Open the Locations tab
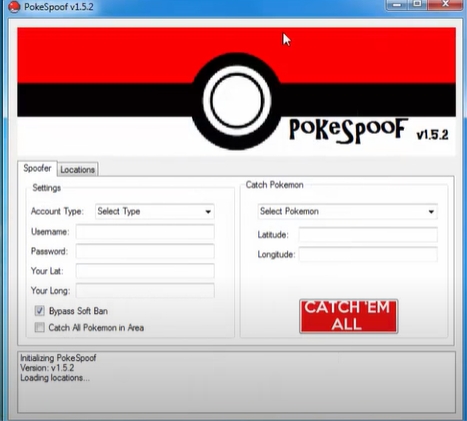This screenshot has height=421, width=467. tap(77, 169)
